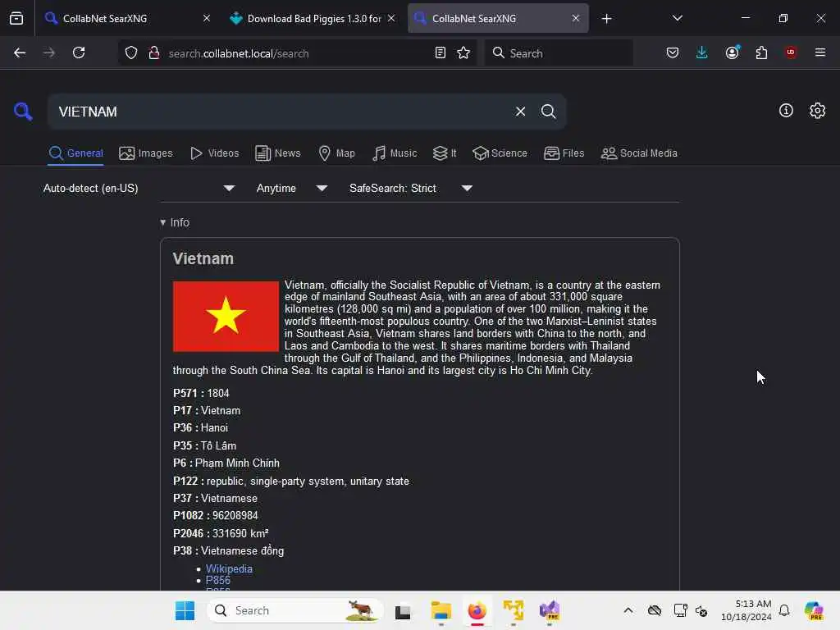Open the SearXNG about info icon
840x630 pixels.
click(x=786, y=111)
